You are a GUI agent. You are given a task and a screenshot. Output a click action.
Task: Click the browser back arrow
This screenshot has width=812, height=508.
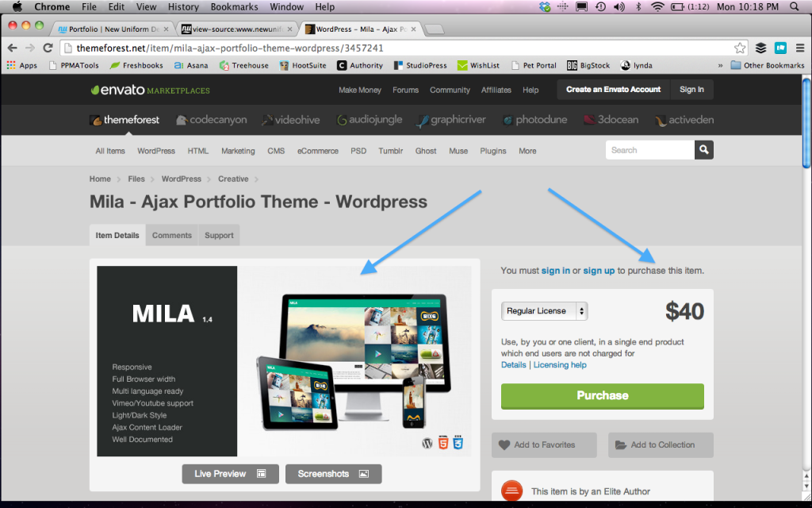click(13, 48)
